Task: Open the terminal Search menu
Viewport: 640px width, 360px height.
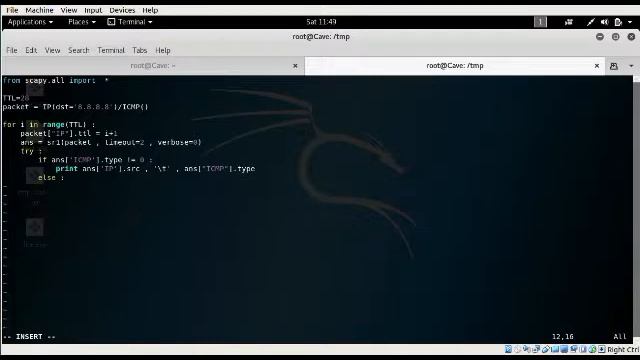Action: coord(78,50)
